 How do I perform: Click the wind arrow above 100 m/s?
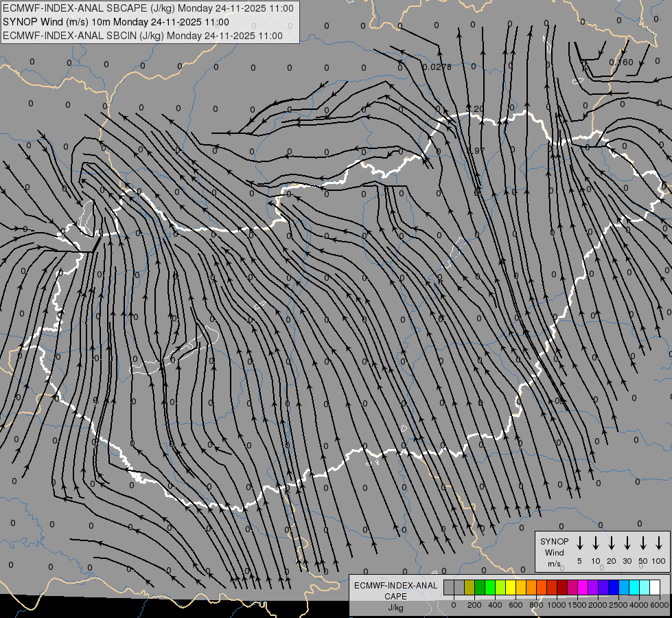pyautogui.click(x=659, y=543)
